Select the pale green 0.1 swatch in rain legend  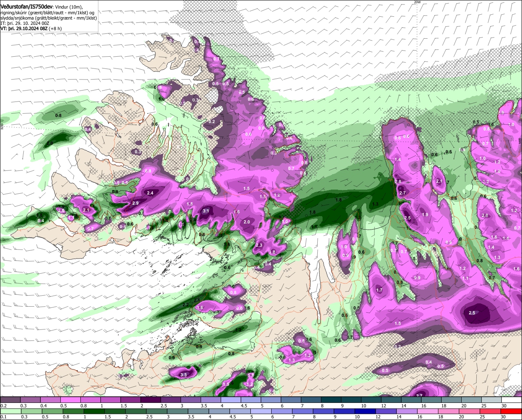click(x=10, y=411)
